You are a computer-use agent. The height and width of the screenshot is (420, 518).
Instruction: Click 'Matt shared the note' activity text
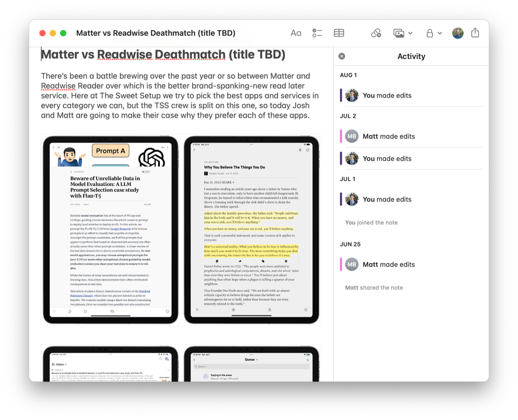point(374,287)
